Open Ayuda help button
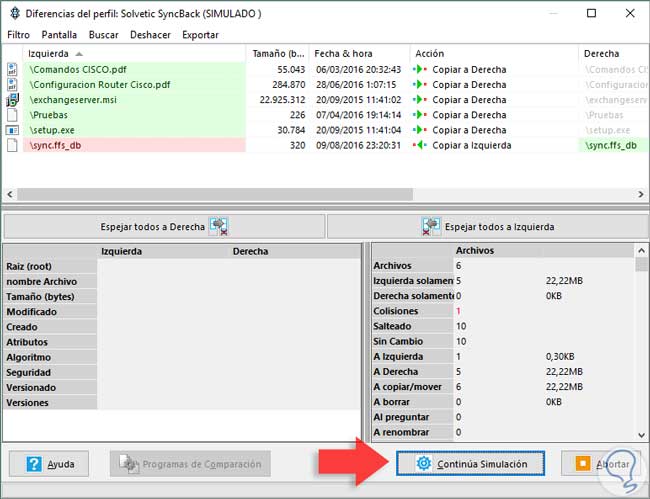The width and height of the screenshot is (650, 499). coord(49,464)
